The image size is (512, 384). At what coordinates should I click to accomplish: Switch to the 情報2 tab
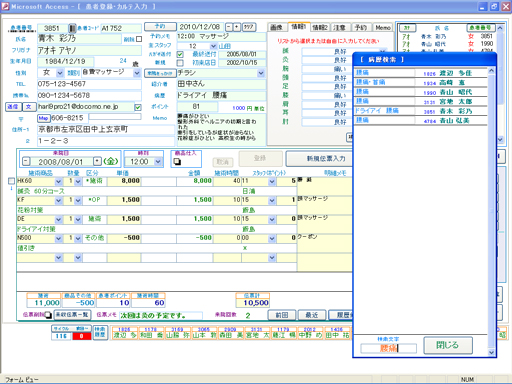(x=320, y=27)
